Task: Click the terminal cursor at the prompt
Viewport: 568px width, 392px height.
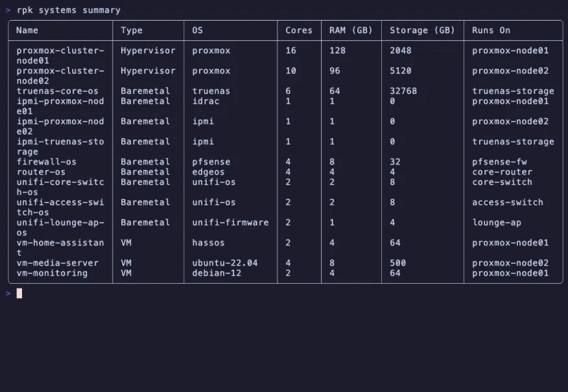Action: (19, 293)
